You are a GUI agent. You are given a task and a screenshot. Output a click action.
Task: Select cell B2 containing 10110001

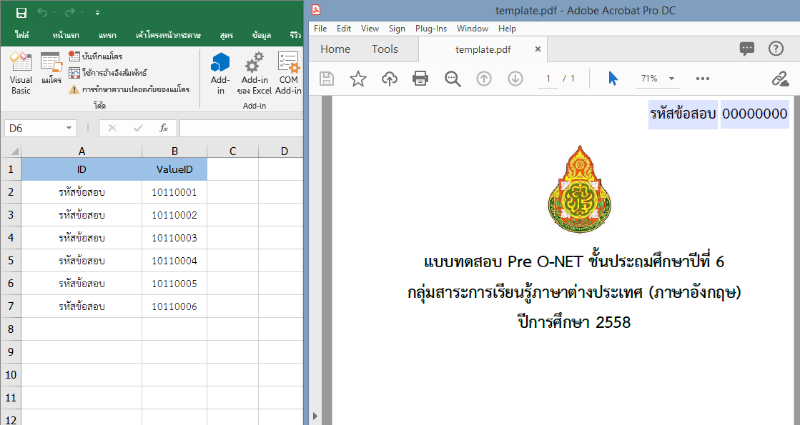[x=174, y=192]
